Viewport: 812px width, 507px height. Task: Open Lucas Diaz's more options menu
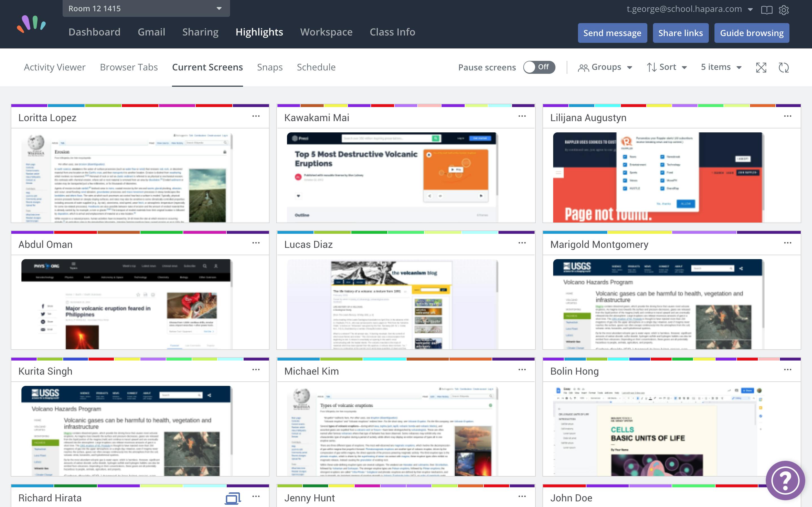coord(522,243)
